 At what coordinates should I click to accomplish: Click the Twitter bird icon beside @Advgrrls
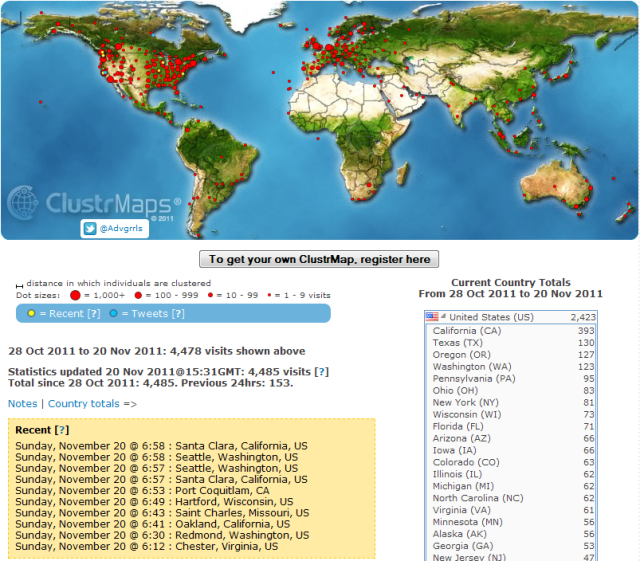coord(90,229)
